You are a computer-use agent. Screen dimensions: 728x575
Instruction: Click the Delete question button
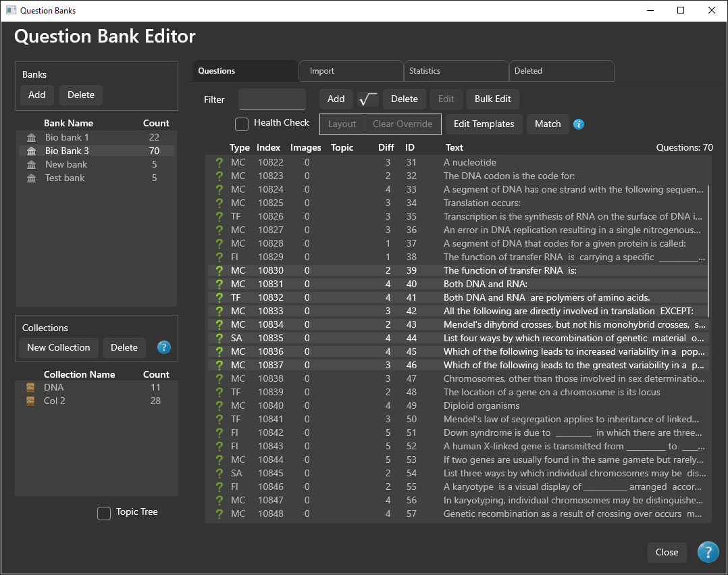pos(405,99)
